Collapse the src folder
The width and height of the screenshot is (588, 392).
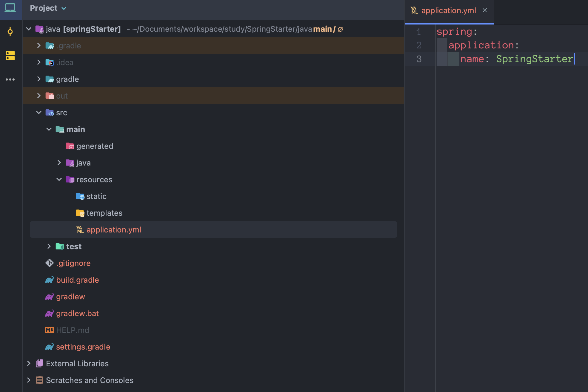point(39,113)
